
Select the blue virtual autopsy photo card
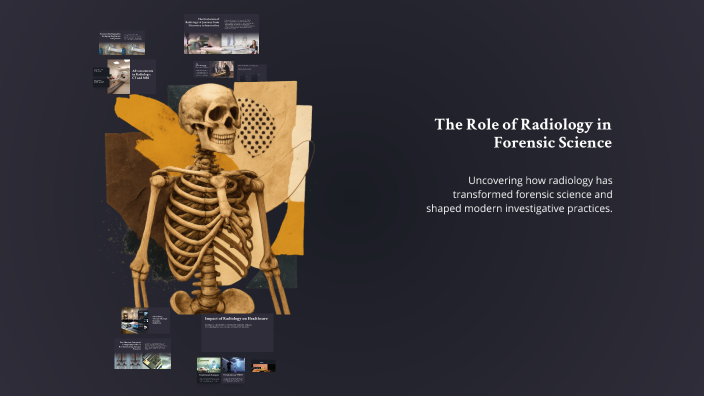[x=233, y=370]
